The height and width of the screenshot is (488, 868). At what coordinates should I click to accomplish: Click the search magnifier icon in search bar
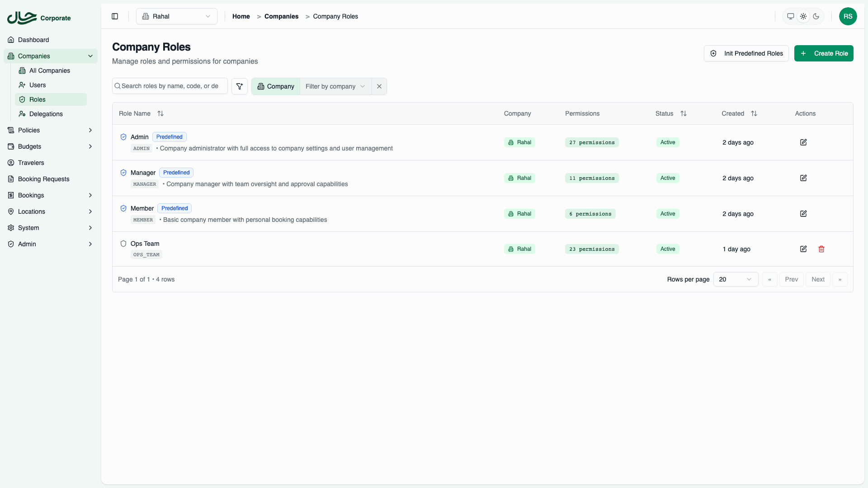tap(118, 86)
